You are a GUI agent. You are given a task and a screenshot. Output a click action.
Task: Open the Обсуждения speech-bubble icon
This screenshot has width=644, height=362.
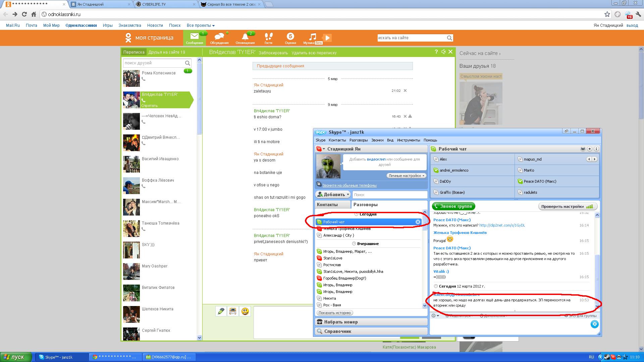pos(219,37)
